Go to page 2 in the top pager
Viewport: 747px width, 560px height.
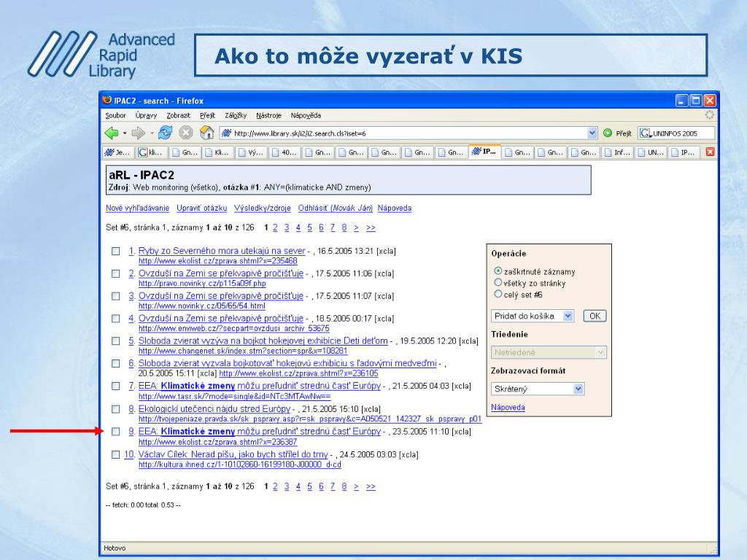coord(275,227)
